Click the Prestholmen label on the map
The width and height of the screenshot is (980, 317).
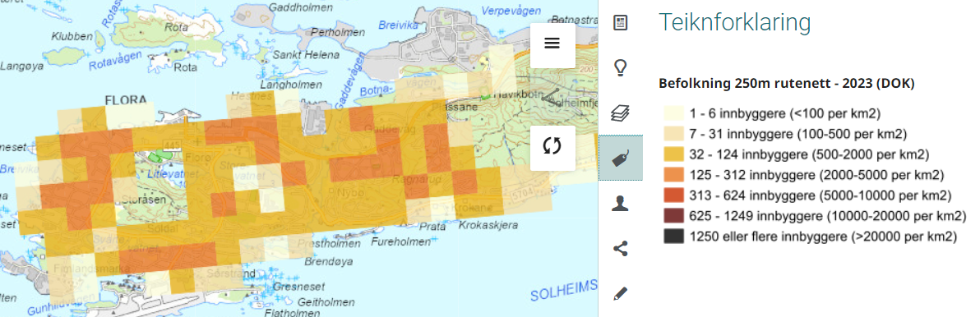click(x=330, y=243)
